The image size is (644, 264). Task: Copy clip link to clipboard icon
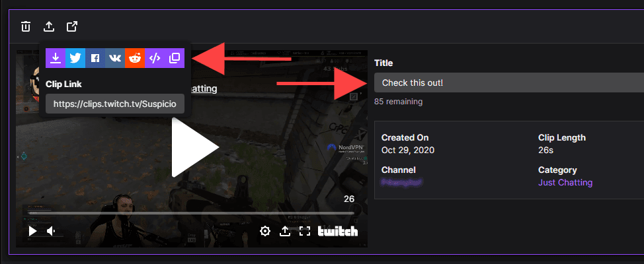click(x=175, y=58)
